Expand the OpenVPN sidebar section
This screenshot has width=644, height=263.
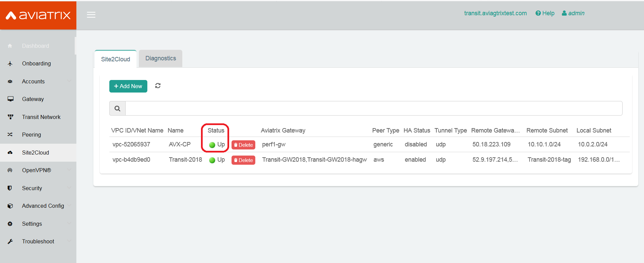pyautogui.click(x=69, y=170)
